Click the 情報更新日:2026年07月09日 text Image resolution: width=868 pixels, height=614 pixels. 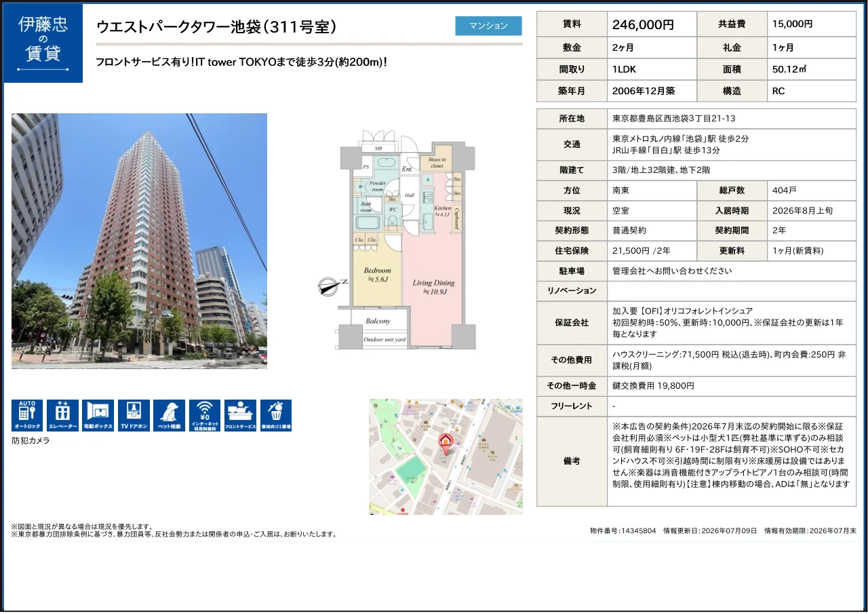[710, 531]
